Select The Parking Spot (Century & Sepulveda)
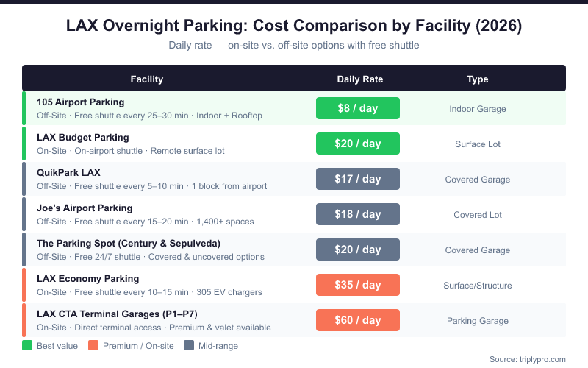 click(129, 244)
